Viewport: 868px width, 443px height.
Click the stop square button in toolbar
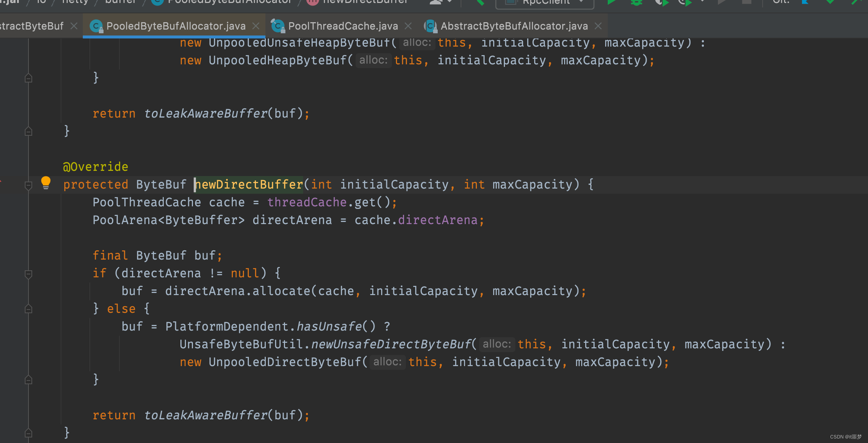click(x=747, y=2)
